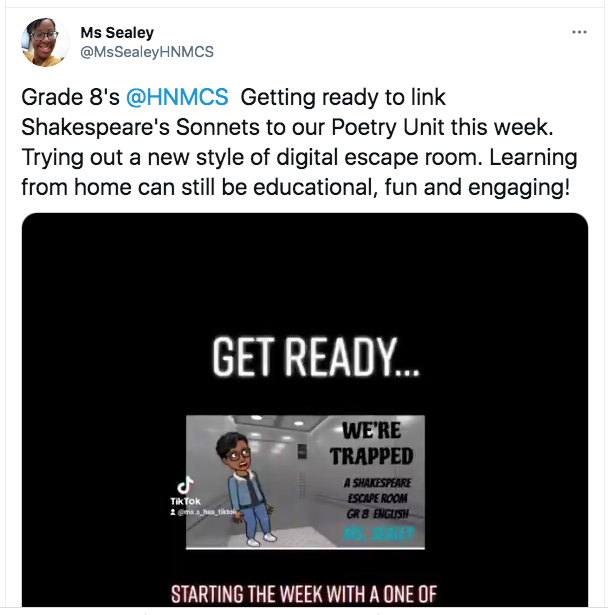Click the WE'RE TRAPPED heading in thumbnail
Screen dimensions: 608x615
tap(371, 444)
